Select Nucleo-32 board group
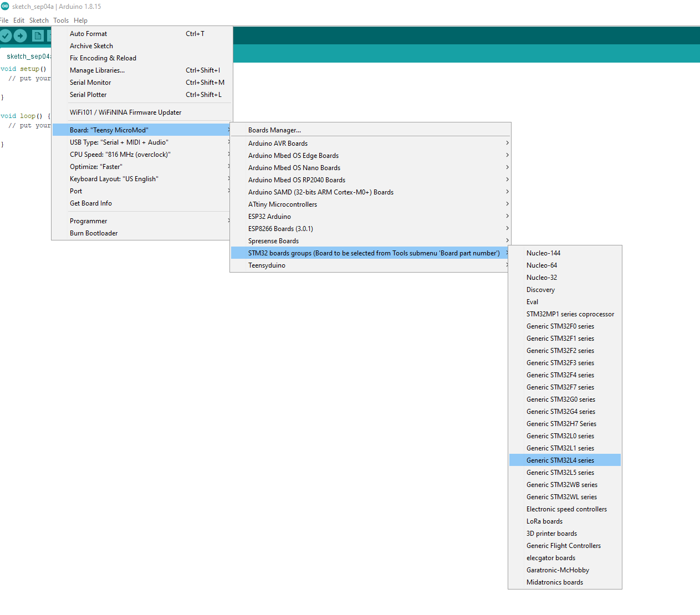700x615 pixels. [x=565, y=278]
